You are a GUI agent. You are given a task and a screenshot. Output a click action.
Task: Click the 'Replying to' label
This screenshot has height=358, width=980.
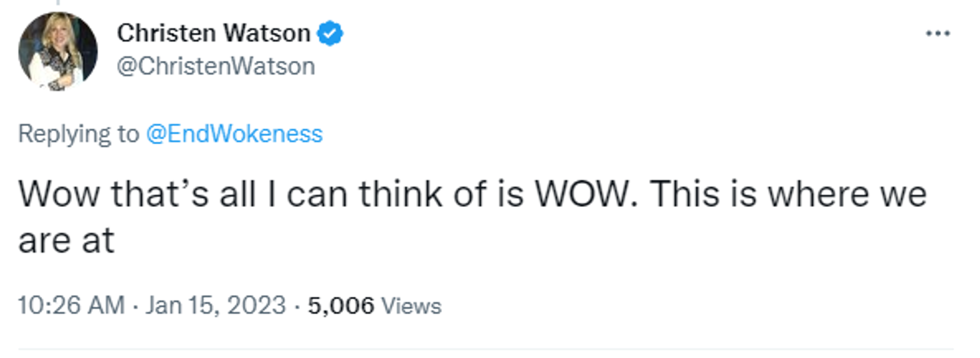79,135
